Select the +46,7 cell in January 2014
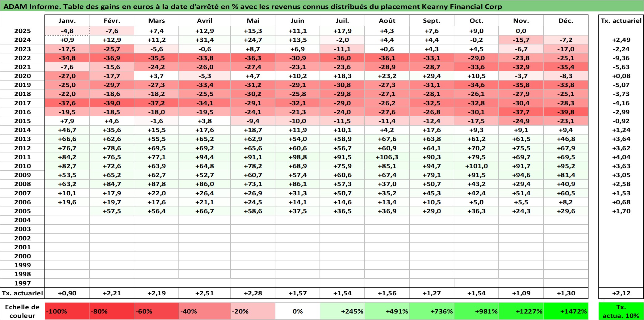Viewport: 644px width, 320px height. (x=67, y=130)
